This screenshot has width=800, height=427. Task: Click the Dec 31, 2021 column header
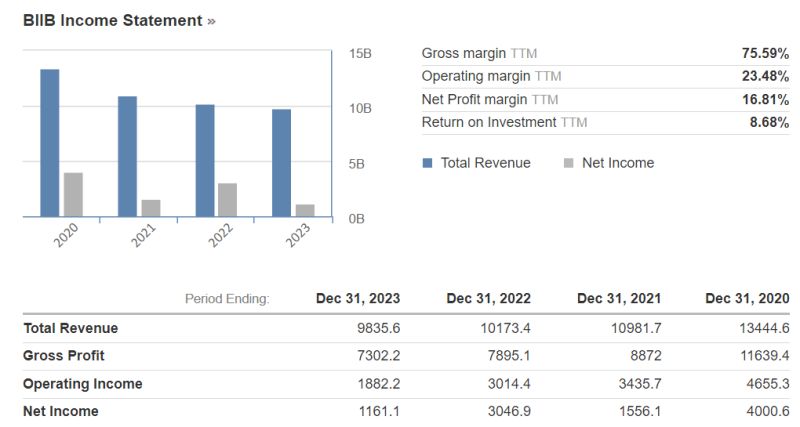[x=619, y=298]
